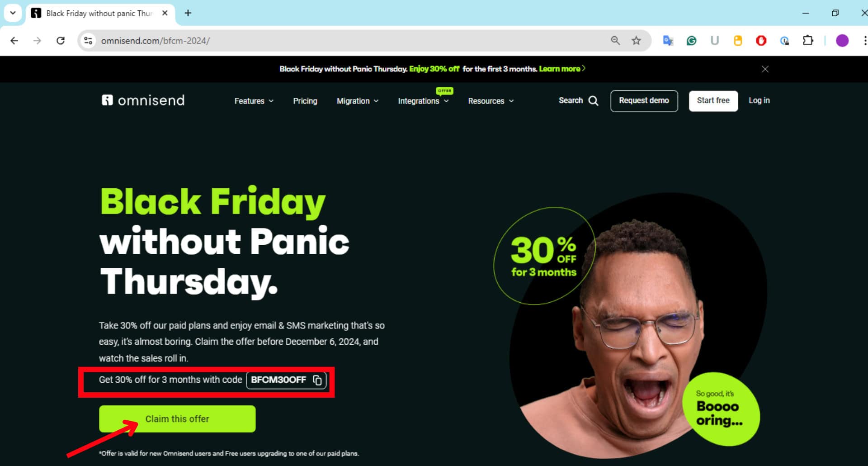Dismiss the Black Friday announcement banner
Viewport: 868px width, 466px height.
coord(765,69)
